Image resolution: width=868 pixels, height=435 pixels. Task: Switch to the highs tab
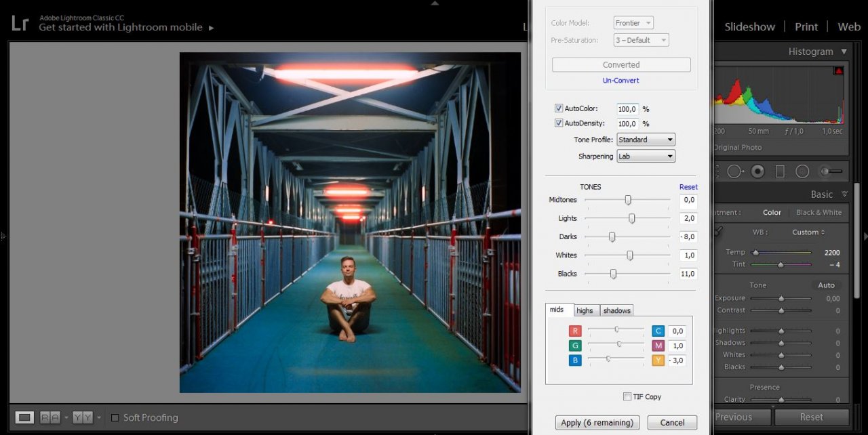pos(585,310)
